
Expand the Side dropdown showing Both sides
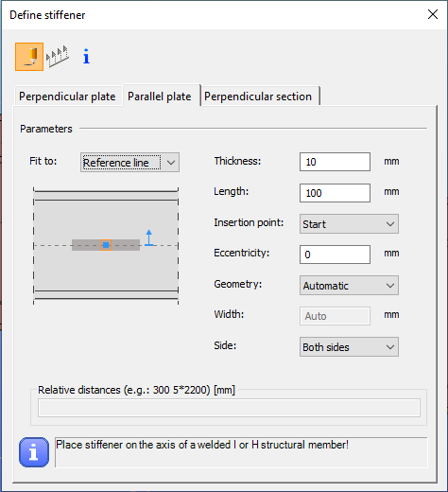[349, 347]
